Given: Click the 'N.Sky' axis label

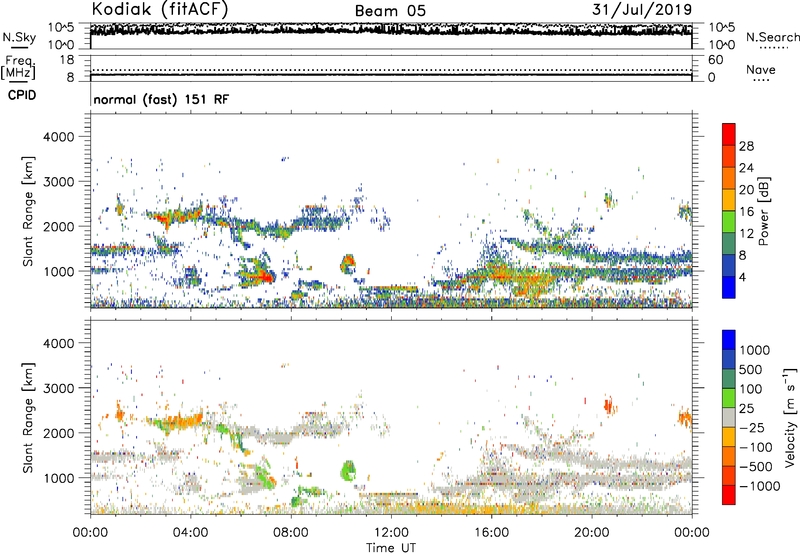Looking at the screenshot, I should tap(19, 37).
